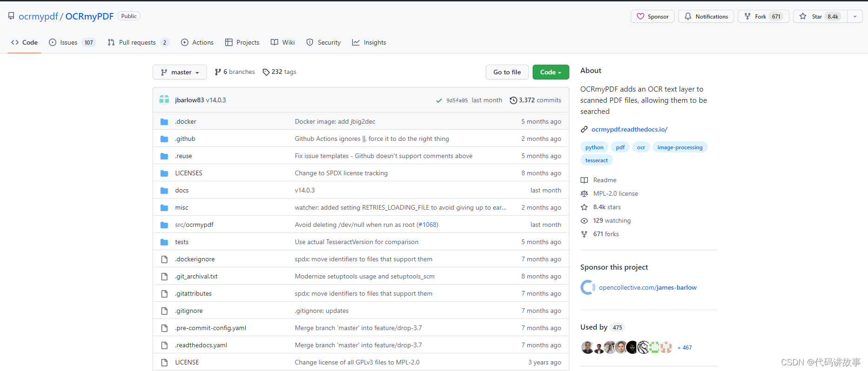
Task: Click the misc folder icon
Action: click(x=164, y=207)
